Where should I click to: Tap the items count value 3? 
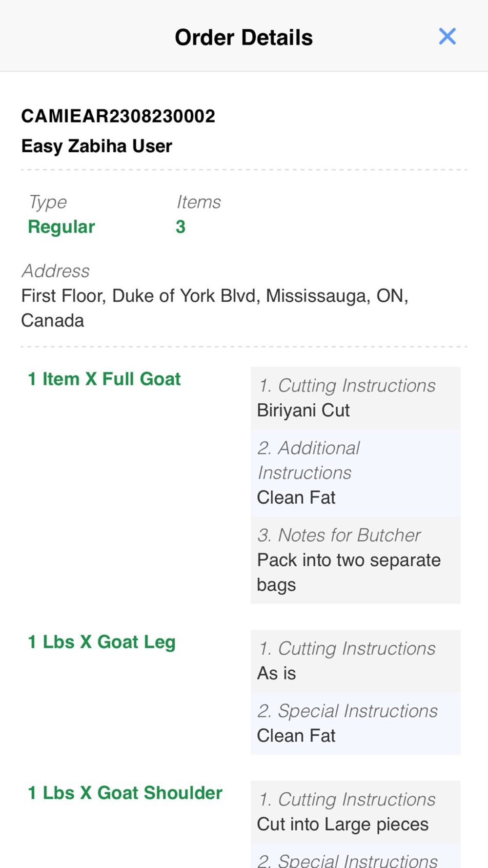(x=181, y=227)
